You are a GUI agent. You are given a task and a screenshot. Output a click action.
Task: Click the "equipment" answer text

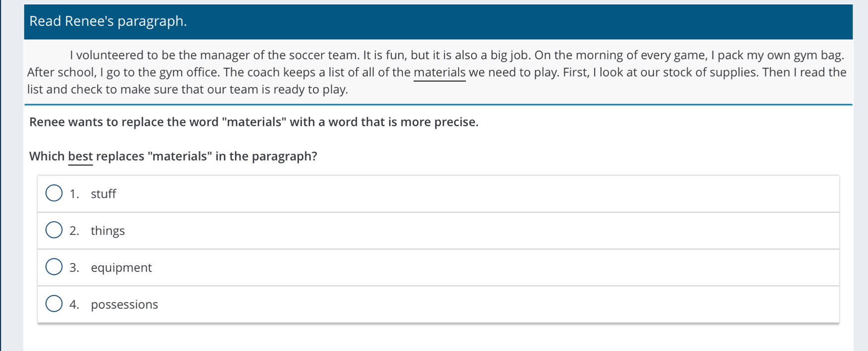pos(121,267)
